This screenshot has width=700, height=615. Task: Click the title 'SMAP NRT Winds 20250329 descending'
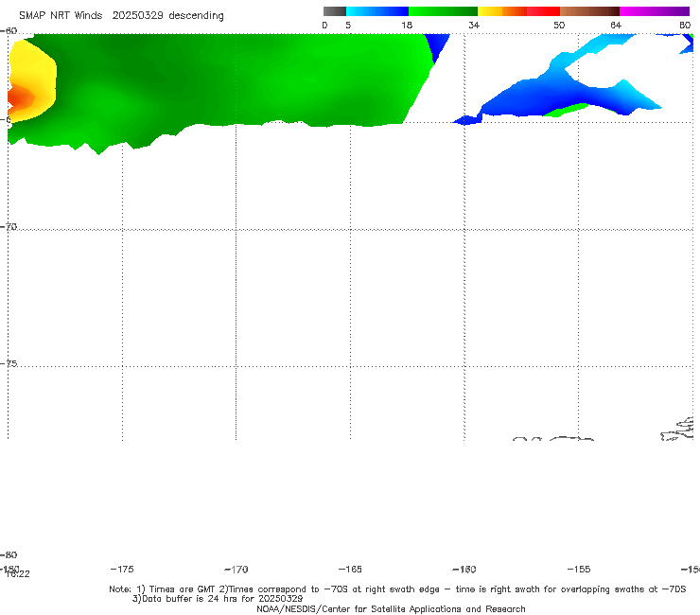coord(121,16)
